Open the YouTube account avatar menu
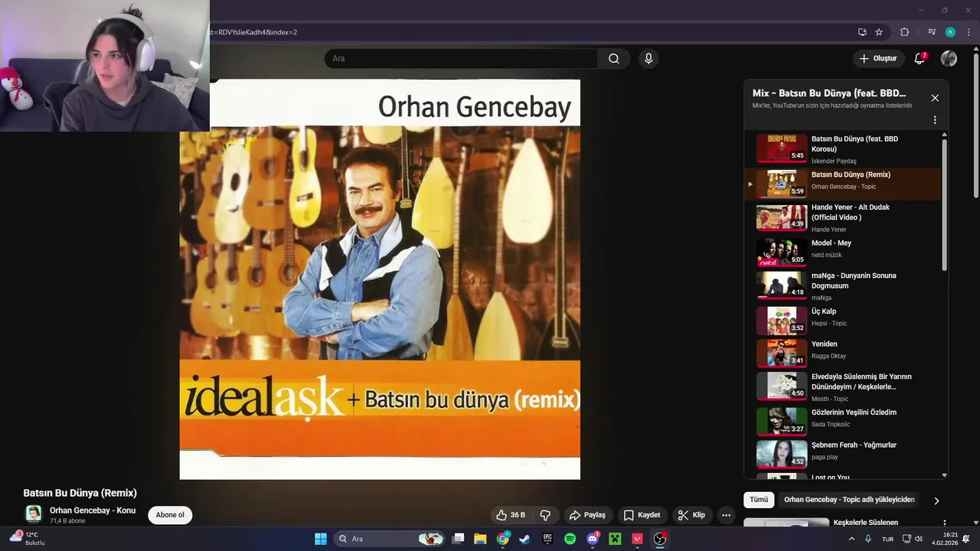This screenshot has width=980, height=551. tap(949, 58)
